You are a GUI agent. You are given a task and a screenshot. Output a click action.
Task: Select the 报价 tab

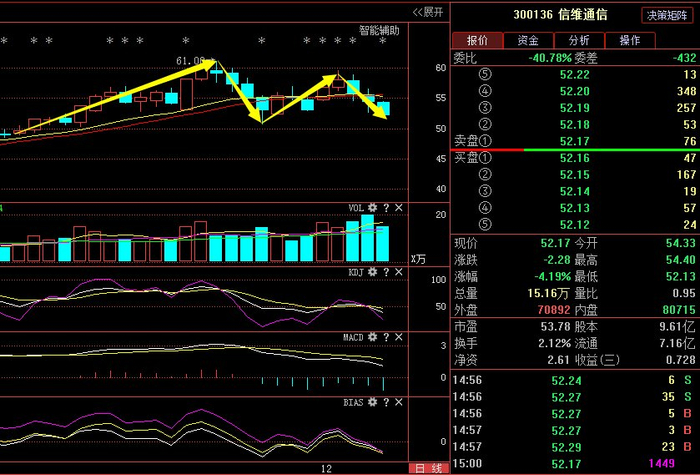(x=477, y=40)
